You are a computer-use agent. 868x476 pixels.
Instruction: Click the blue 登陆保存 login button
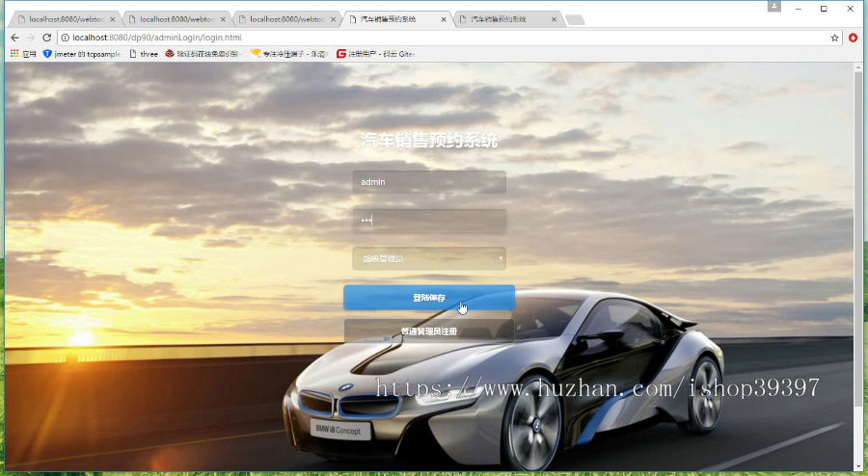coord(429,298)
